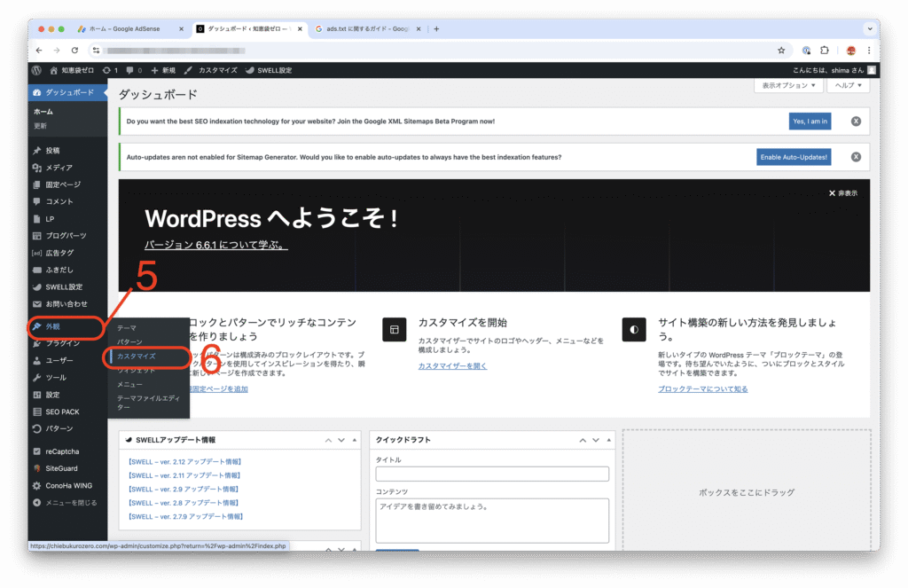The width and height of the screenshot is (908, 588).
Task: Open the ブロックテーマについて知る link
Action: [x=703, y=389]
